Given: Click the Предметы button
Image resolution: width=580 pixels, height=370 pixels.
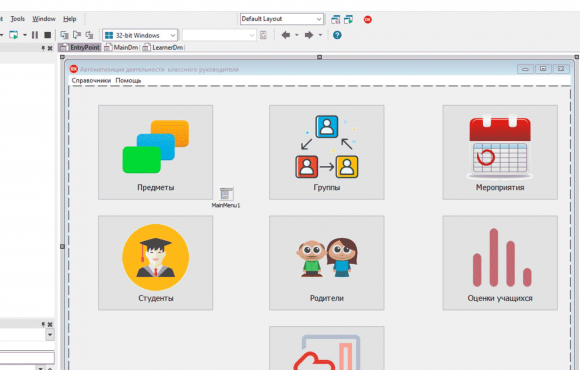Looking at the screenshot, I should (x=155, y=152).
